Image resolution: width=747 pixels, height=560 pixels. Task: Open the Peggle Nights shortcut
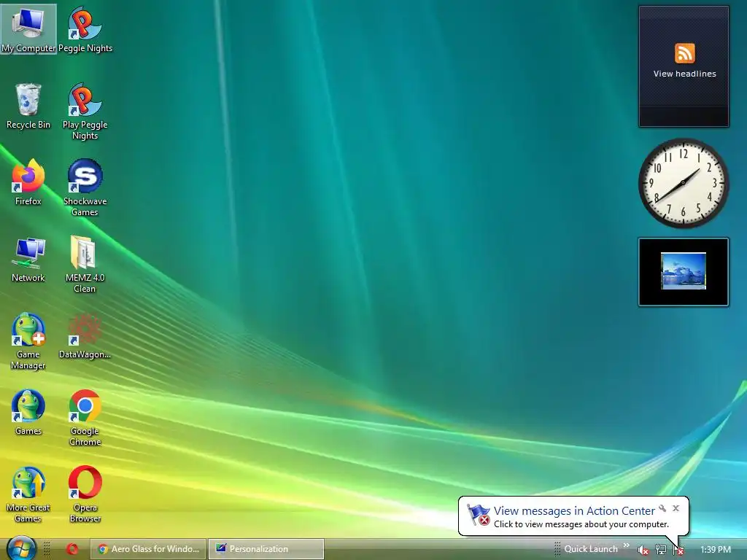pos(85,29)
